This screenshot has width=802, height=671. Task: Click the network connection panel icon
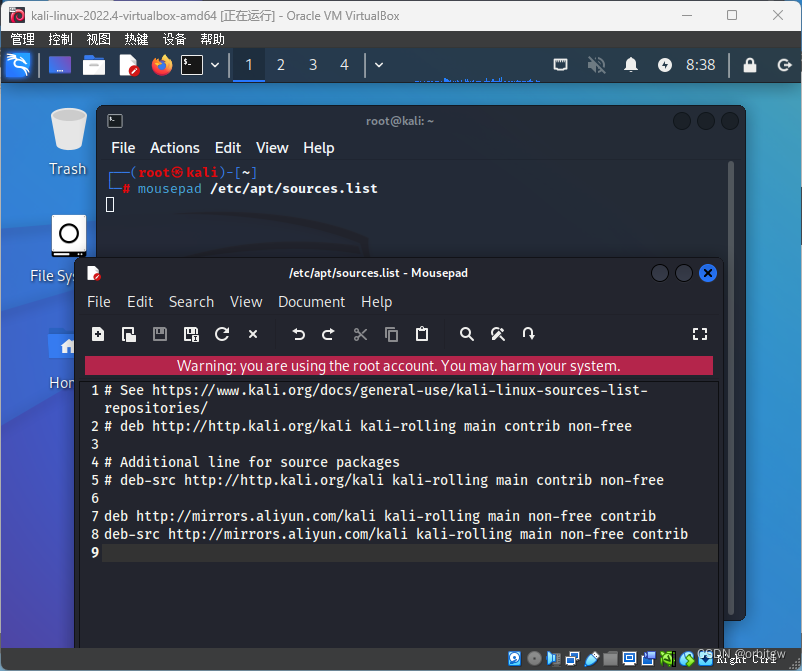561,65
